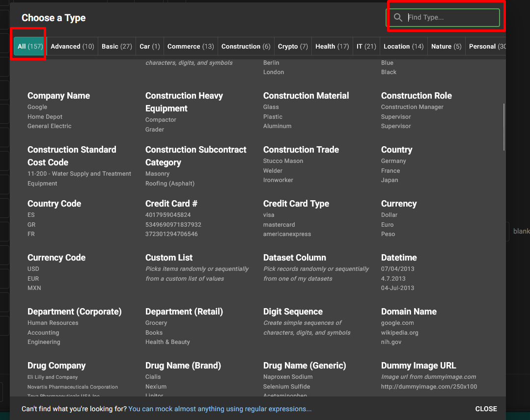Click the 'Stucco Mason' example text
530x420 pixels.
pyautogui.click(x=283, y=161)
